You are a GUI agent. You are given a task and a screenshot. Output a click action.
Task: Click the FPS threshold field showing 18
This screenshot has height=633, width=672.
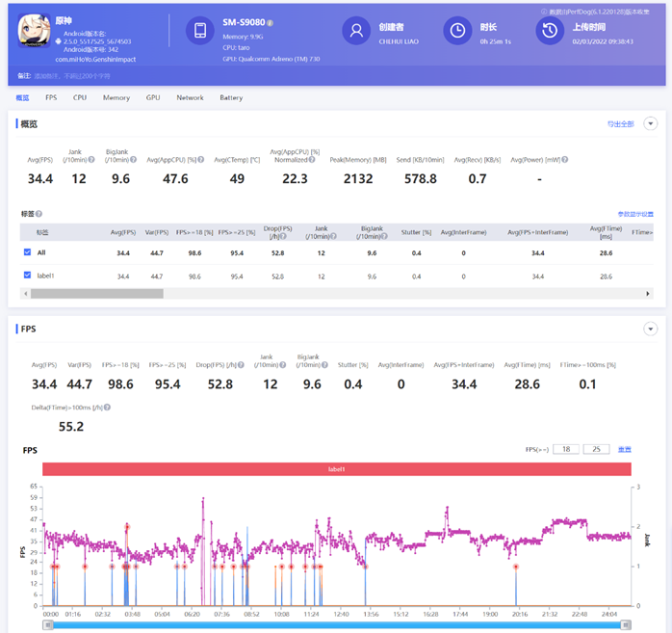566,449
